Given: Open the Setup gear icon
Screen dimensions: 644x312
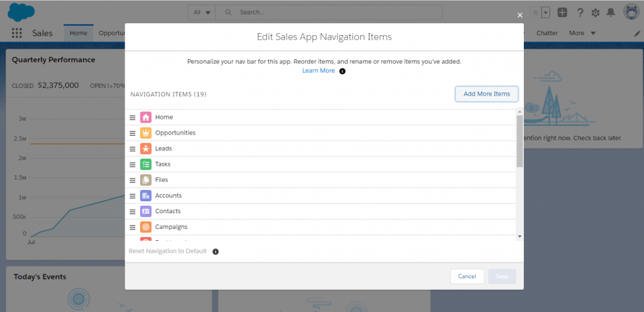Looking at the screenshot, I should click(596, 13).
